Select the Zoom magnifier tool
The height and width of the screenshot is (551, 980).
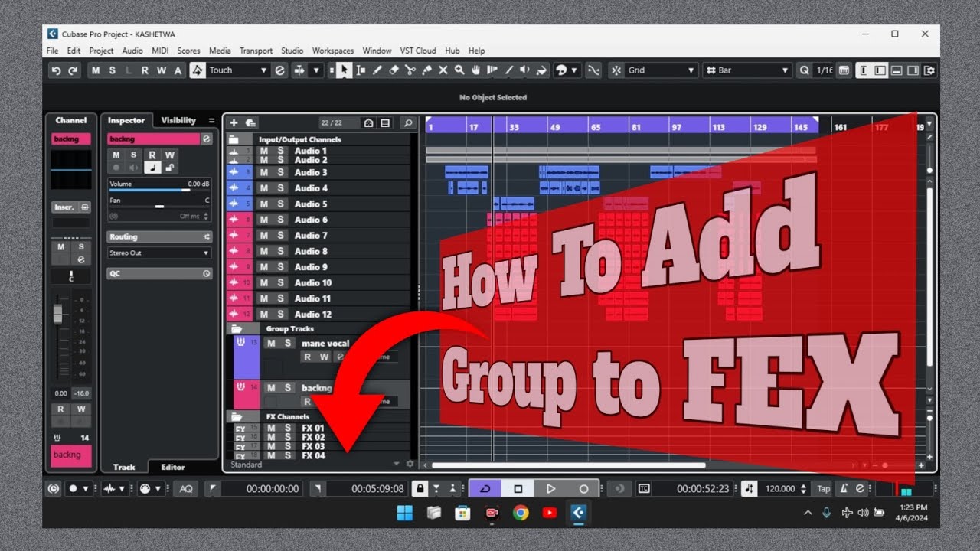(459, 70)
